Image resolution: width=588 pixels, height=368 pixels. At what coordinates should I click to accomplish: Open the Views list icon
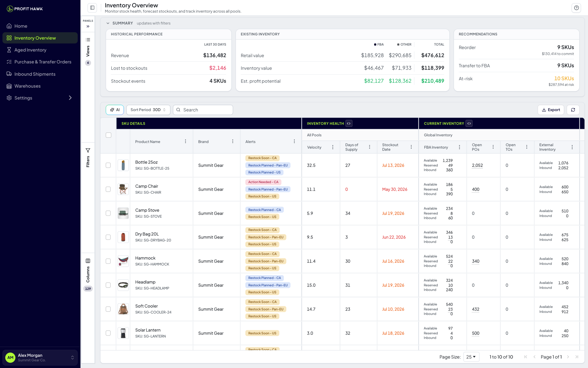88,40
